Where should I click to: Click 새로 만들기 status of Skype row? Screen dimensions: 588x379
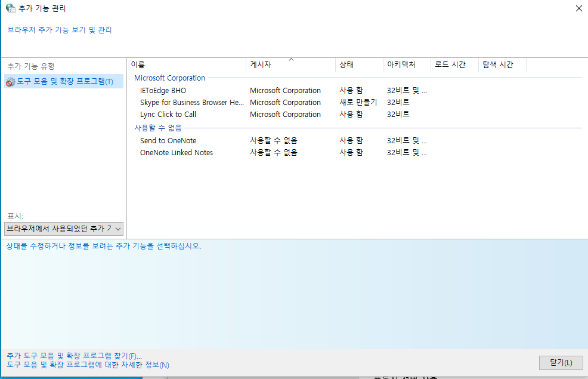358,103
